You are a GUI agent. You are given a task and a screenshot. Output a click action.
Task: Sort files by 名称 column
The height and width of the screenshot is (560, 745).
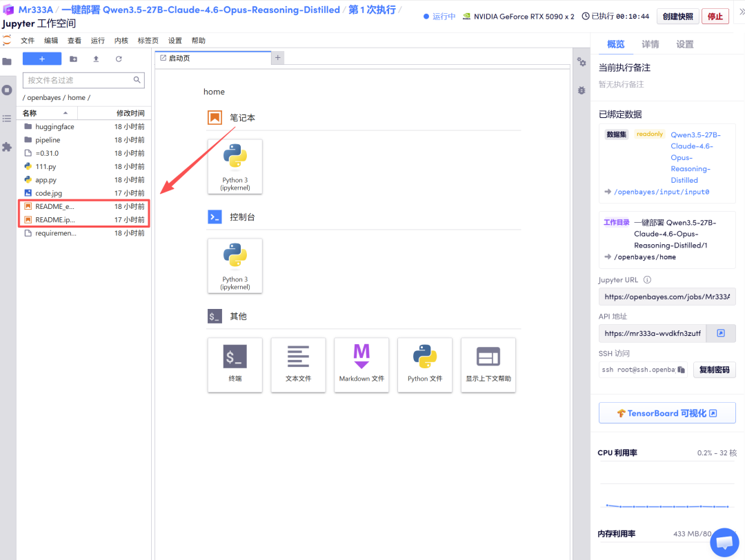(x=47, y=113)
